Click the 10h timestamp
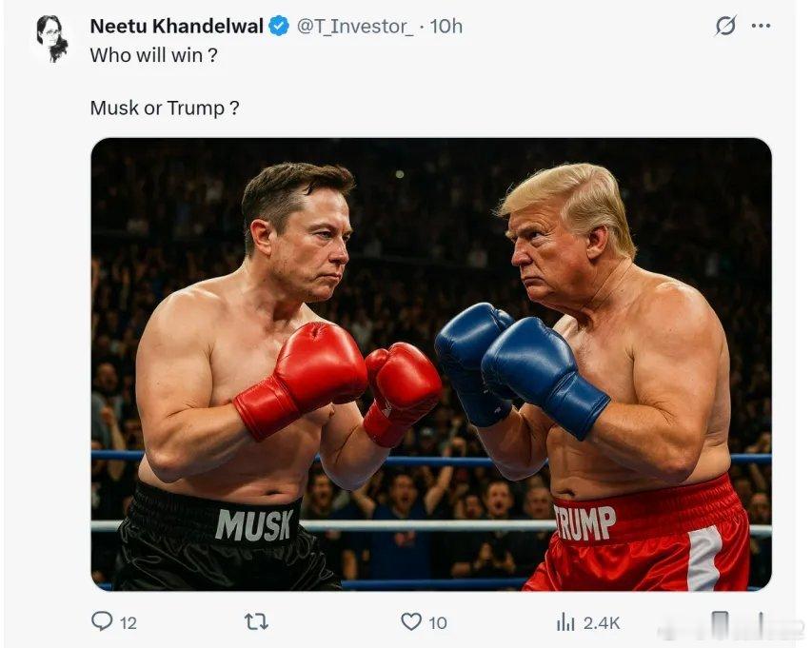 coord(446,27)
